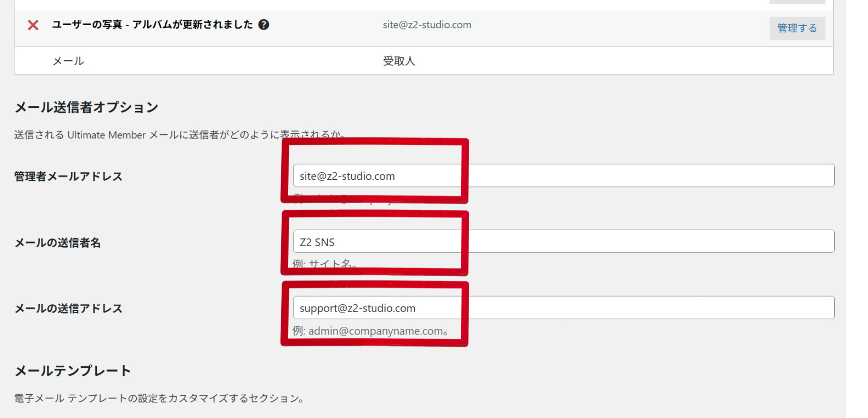Focus the 管理者メールアドレス input field
The width and height of the screenshot is (868, 418).
[563, 176]
